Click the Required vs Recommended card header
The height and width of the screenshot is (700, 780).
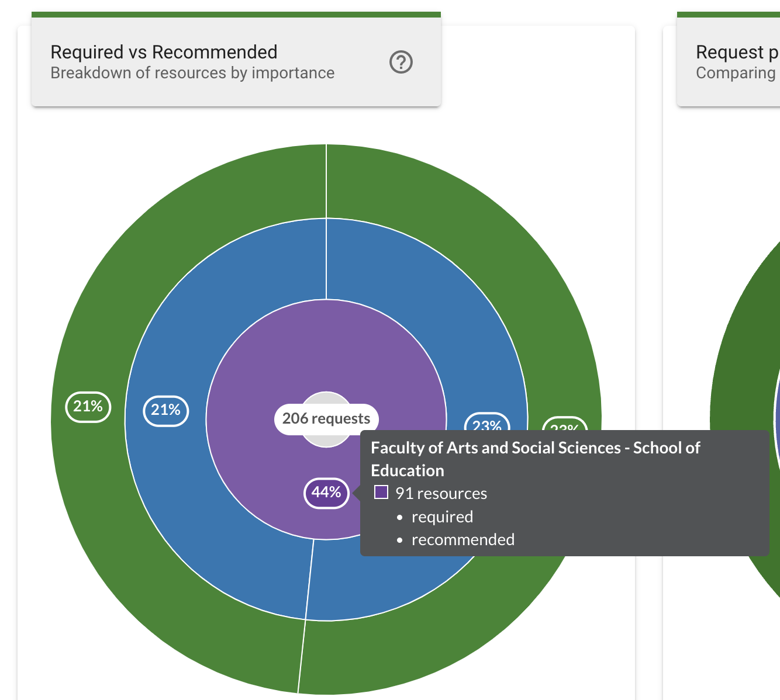164,52
